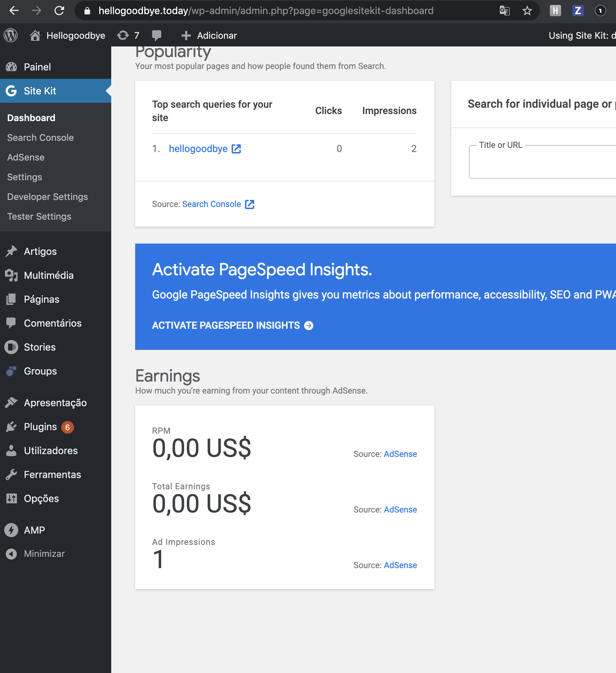The height and width of the screenshot is (673, 616).
Task: Select the Site Kit G icon
Action: [11, 91]
